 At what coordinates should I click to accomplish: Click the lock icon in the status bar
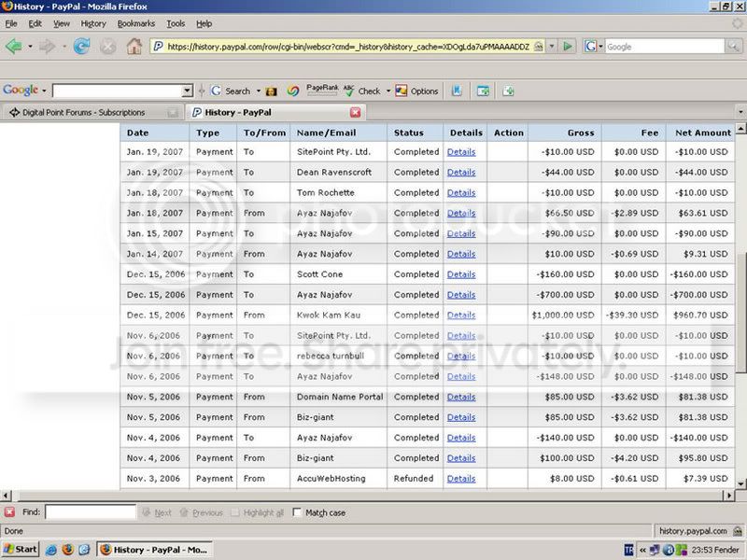(738, 530)
